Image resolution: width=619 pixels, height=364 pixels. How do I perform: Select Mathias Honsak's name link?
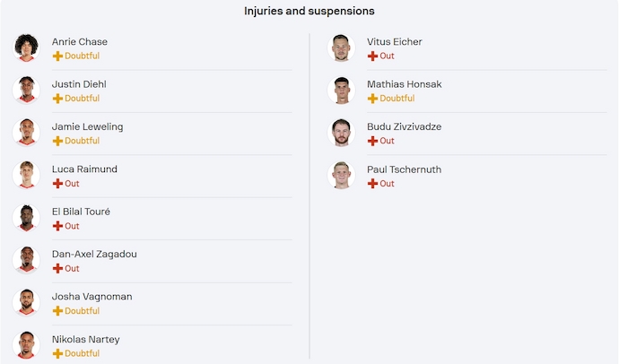(x=404, y=84)
